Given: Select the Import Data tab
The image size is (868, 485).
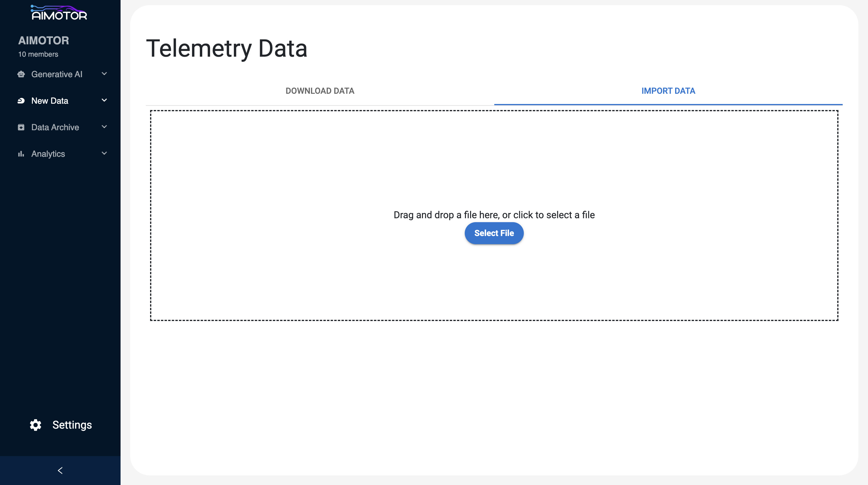Looking at the screenshot, I should [x=668, y=91].
